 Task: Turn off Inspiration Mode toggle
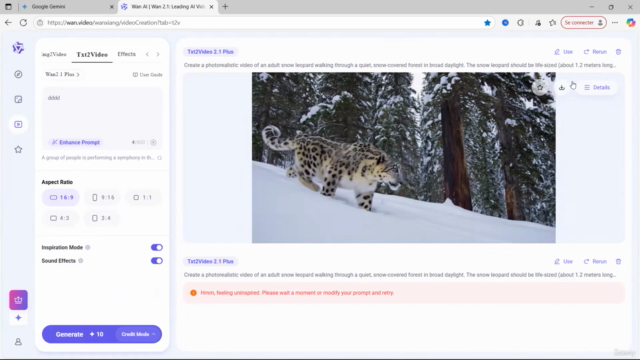(157, 247)
